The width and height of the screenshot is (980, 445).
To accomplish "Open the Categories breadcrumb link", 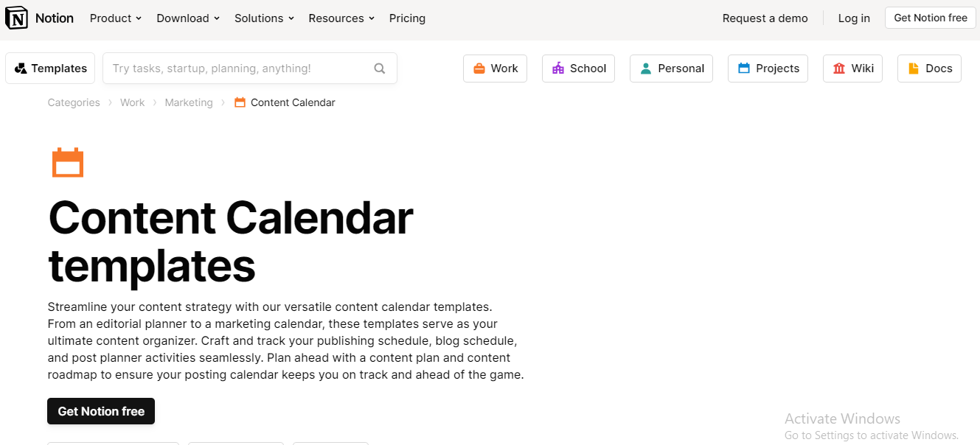I will tap(74, 102).
